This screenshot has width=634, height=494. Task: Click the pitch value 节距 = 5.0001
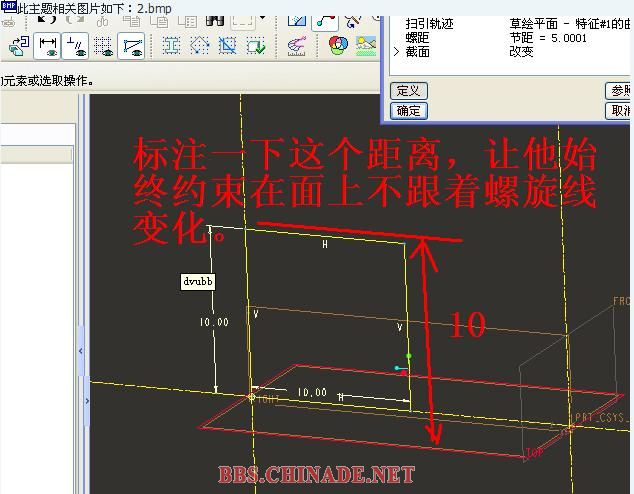click(548, 38)
